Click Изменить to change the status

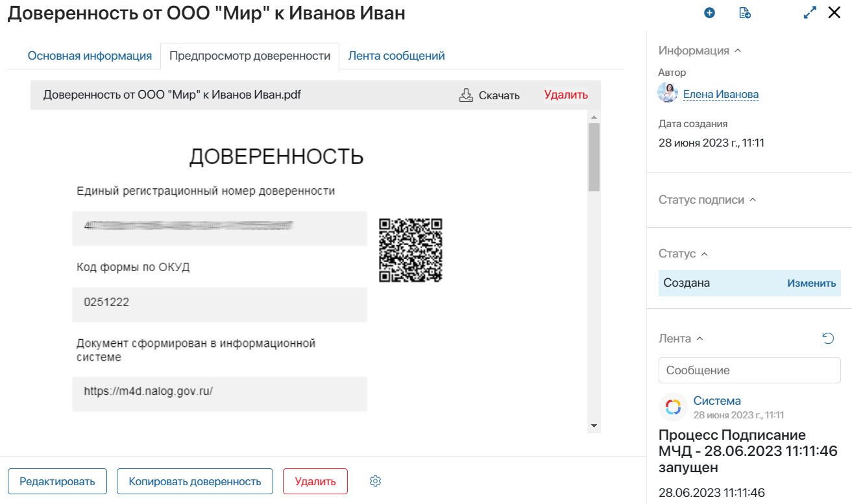pos(811,283)
